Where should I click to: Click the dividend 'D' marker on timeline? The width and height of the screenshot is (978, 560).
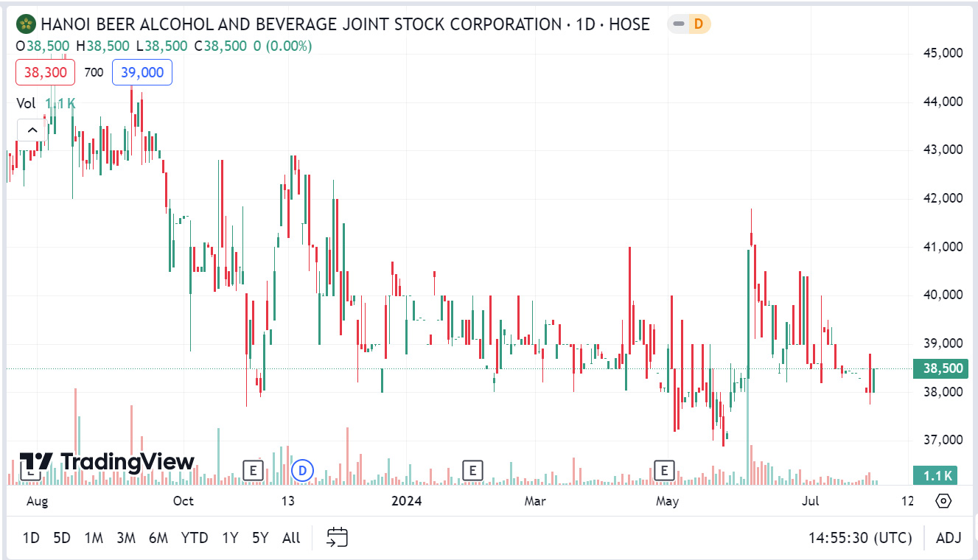coord(301,469)
